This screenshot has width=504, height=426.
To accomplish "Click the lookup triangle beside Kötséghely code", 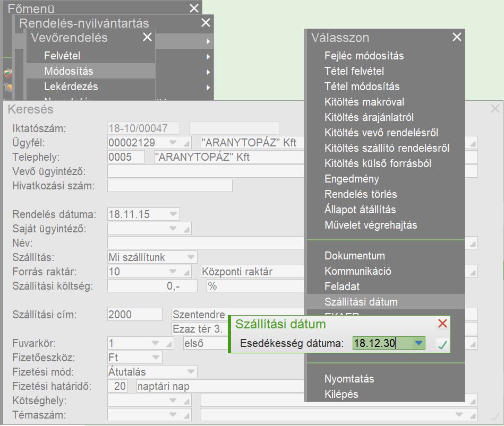I will [x=186, y=402].
